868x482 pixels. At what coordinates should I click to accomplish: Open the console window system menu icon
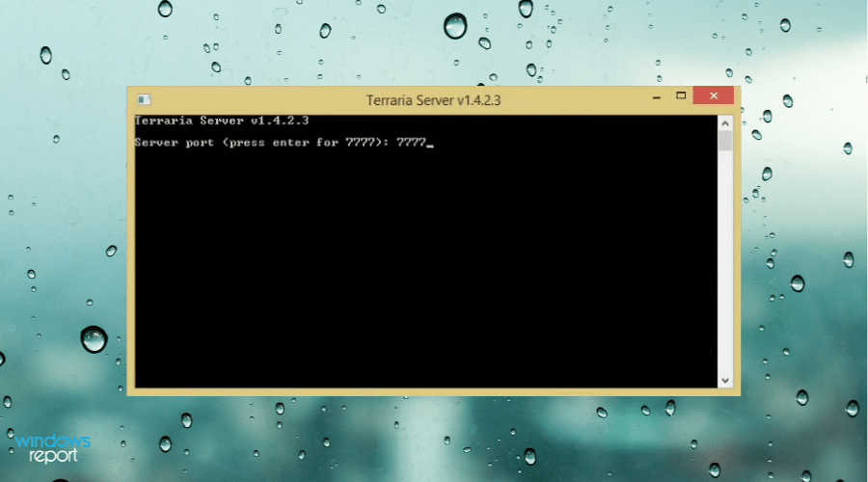(x=144, y=99)
